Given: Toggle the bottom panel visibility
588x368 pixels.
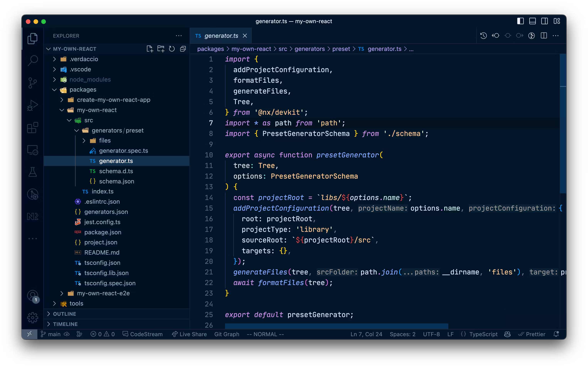Looking at the screenshot, I should coord(532,21).
